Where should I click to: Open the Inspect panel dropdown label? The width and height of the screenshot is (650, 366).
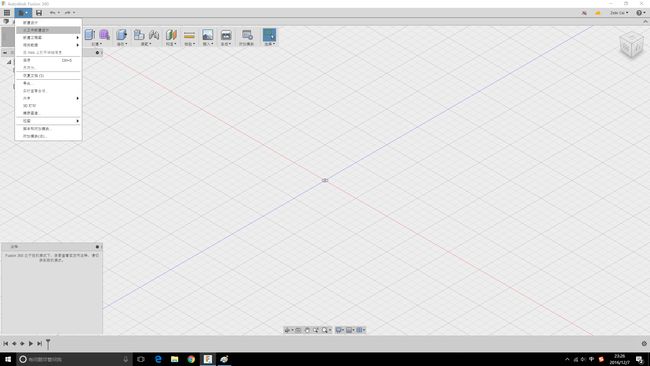[x=189, y=44]
